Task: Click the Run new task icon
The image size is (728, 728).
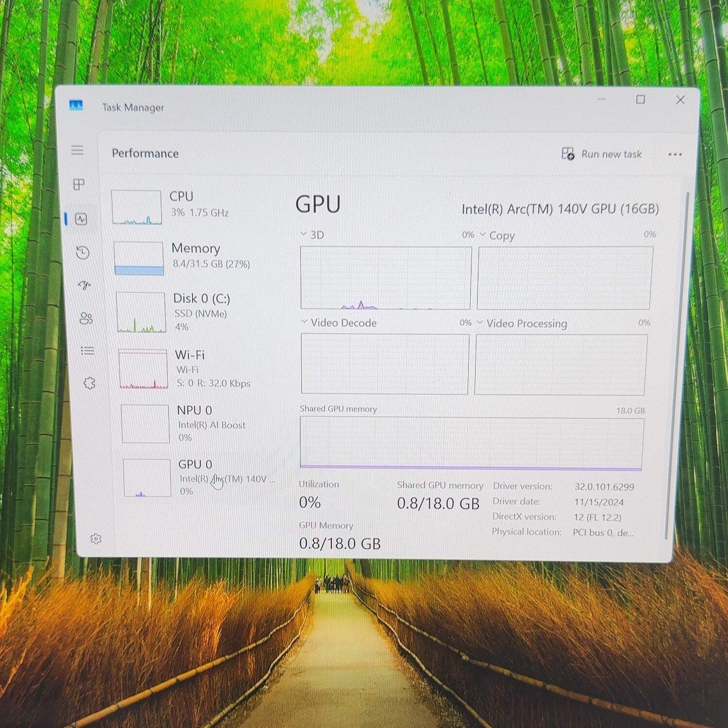Action: pos(568,154)
